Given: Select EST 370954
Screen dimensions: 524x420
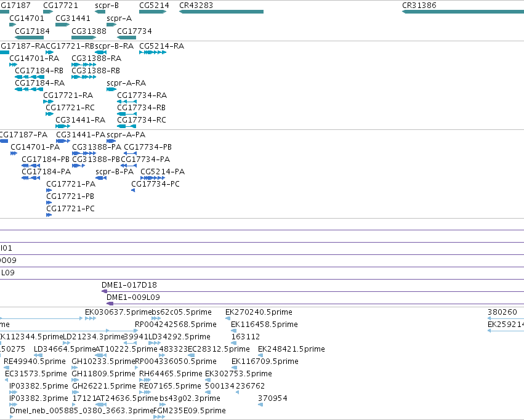Looking at the screenshot, I should click(260, 405).
